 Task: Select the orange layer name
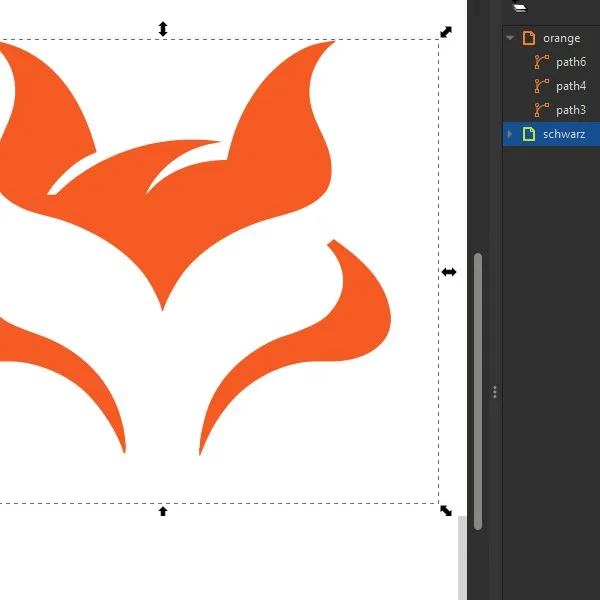[561, 39]
